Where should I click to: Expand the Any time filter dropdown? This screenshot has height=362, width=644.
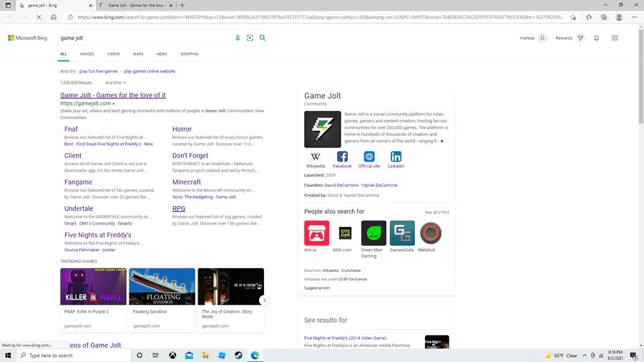click(115, 82)
